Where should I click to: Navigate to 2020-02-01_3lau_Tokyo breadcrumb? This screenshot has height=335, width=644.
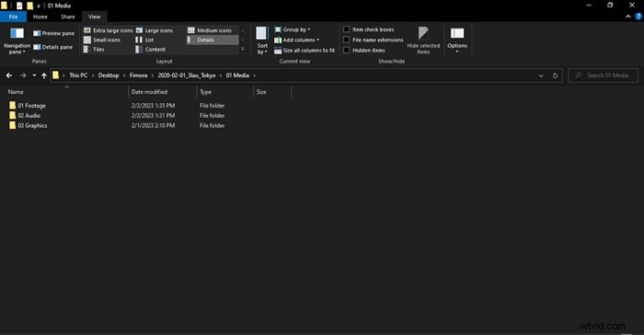pyautogui.click(x=187, y=75)
